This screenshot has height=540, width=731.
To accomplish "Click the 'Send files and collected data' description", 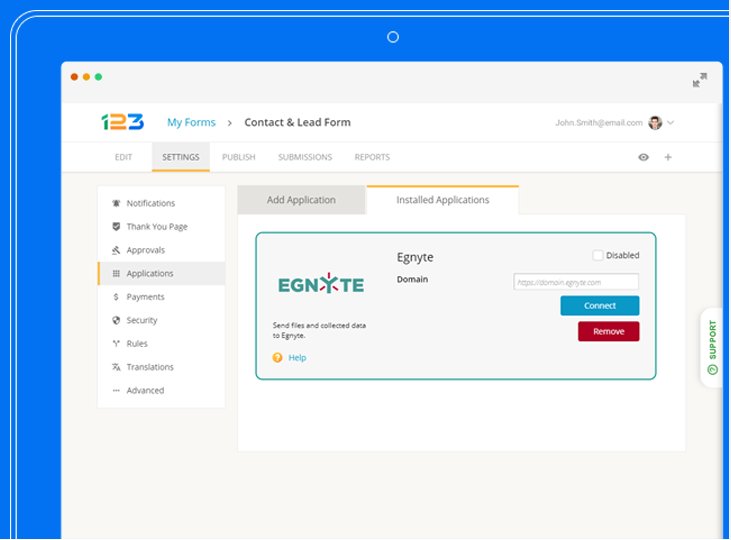I will click(319, 330).
